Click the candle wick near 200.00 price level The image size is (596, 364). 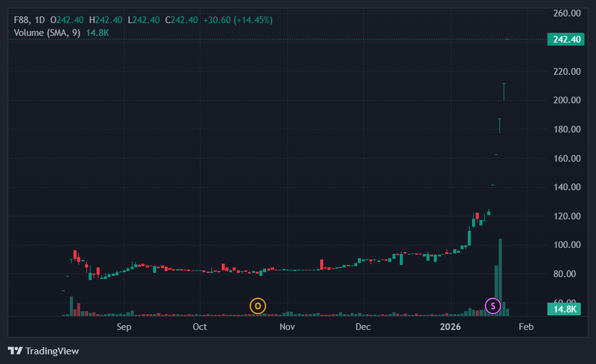pyautogui.click(x=504, y=92)
